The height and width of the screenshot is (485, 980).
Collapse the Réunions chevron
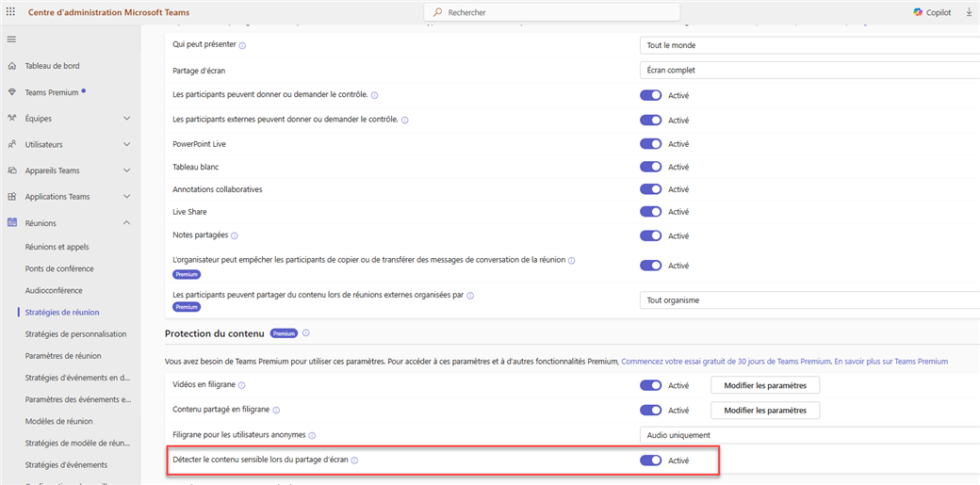tap(127, 222)
